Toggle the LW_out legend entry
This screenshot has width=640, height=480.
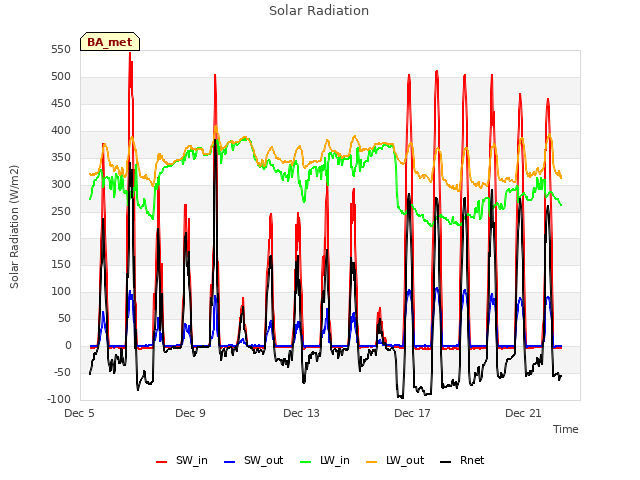395,460
